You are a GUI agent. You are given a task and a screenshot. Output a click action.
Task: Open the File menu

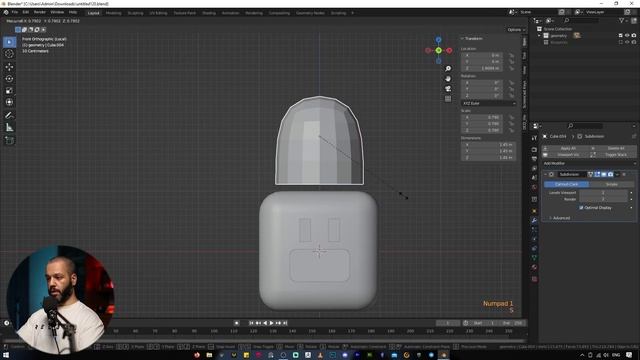point(15,13)
